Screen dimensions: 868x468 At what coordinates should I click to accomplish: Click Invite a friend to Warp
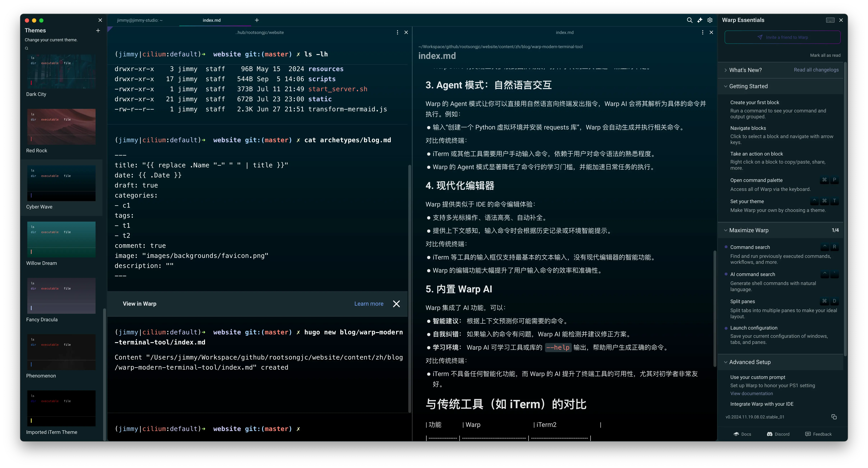[782, 37]
